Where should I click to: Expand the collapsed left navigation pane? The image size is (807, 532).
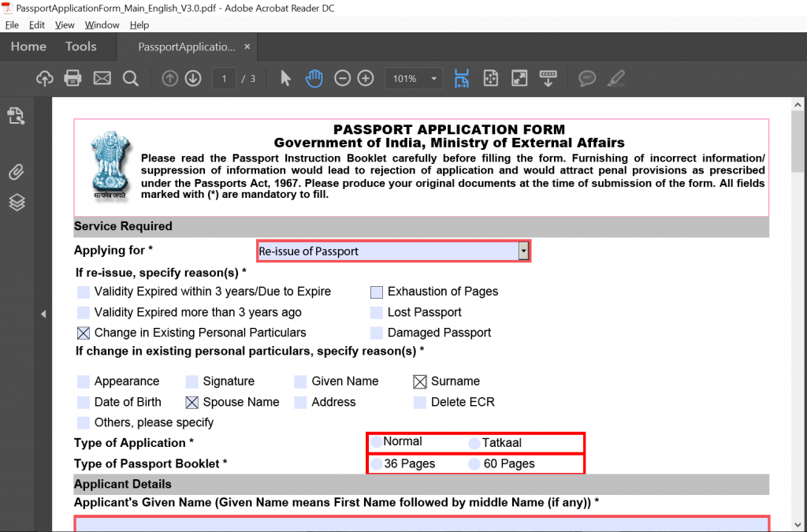coord(43,314)
